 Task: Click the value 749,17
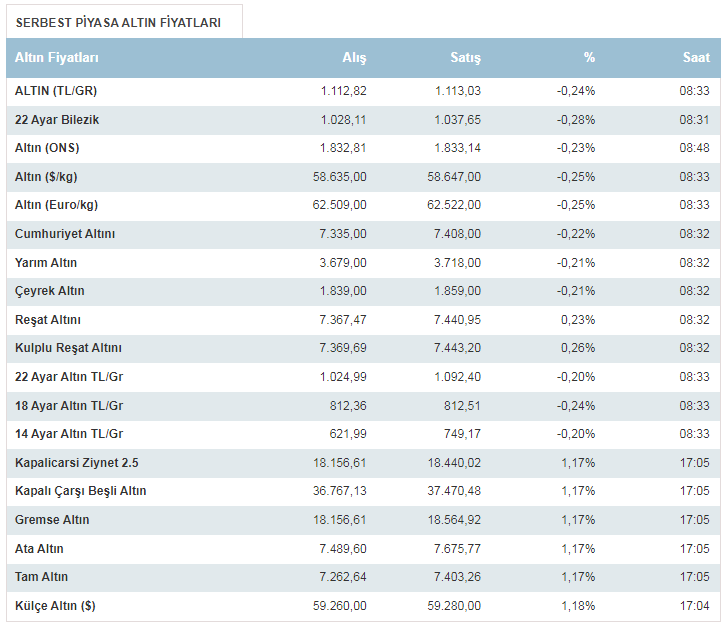pyautogui.click(x=462, y=434)
